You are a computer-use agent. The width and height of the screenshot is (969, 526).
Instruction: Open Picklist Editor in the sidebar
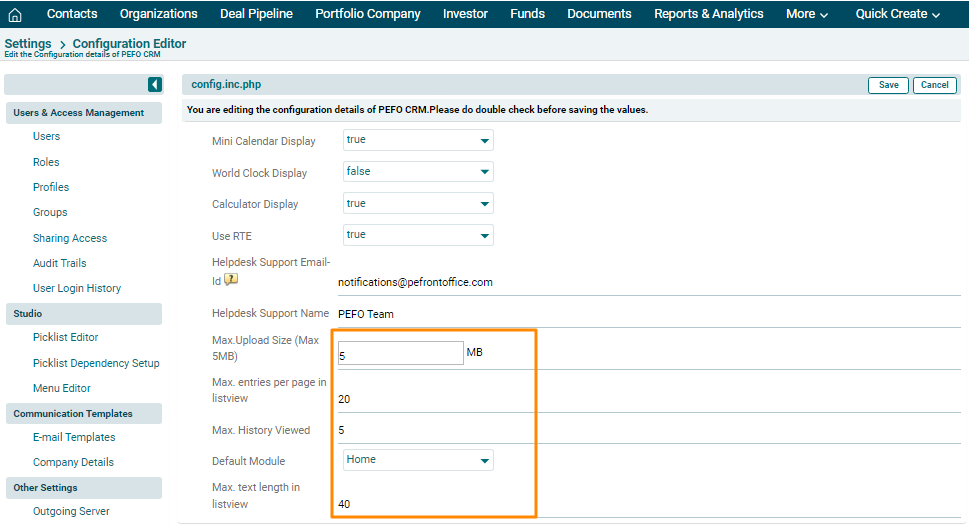[x=65, y=338]
